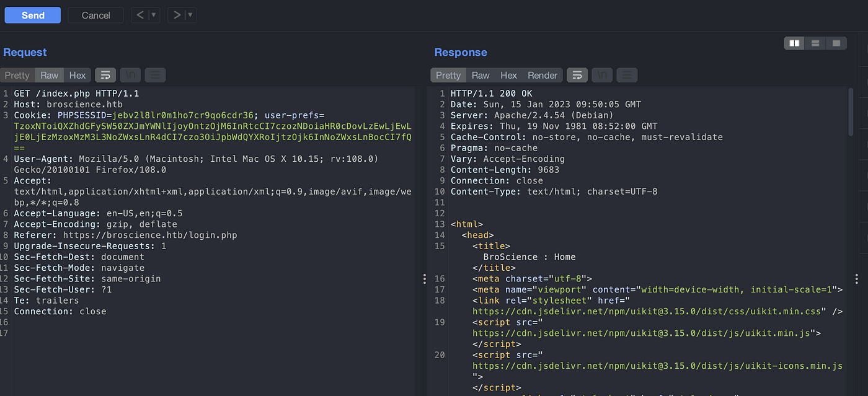868x396 pixels.
Task: Open the back history dropdown arrow
Action: pos(154,15)
